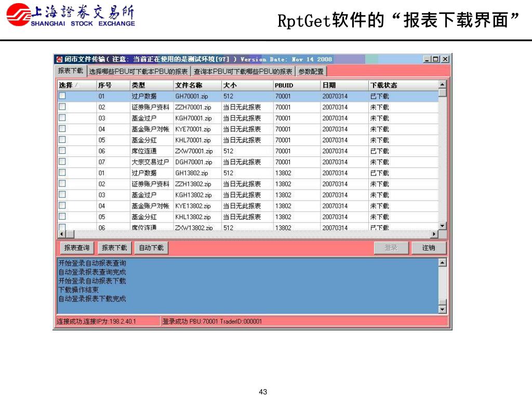Click the log pane scroll down arrow

click(x=442, y=310)
